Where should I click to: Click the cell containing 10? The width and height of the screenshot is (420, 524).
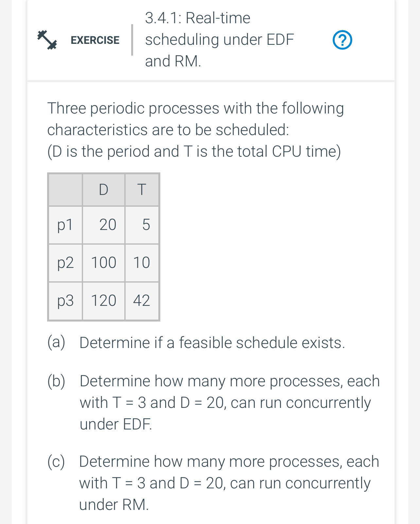click(141, 263)
